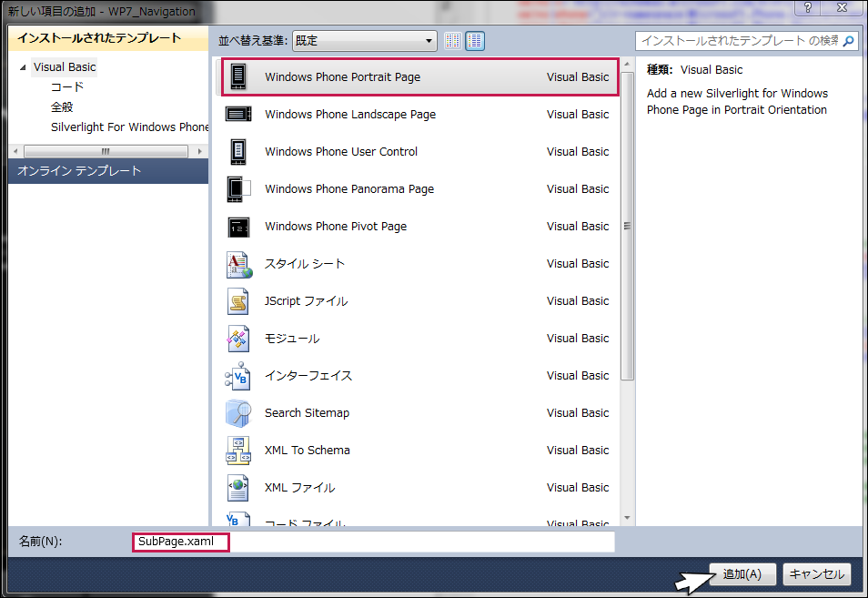Select the Windows Phone Landscape Page name

tap(350, 114)
